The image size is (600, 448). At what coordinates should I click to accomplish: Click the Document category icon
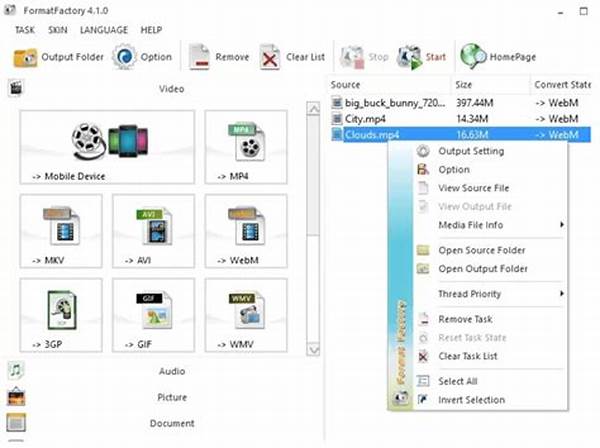16,423
